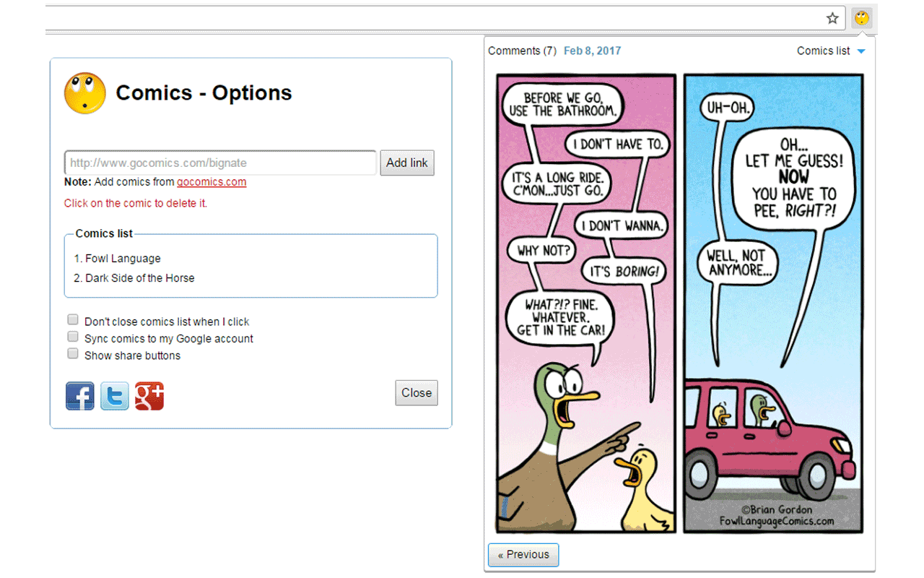924x578 pixels.
Task: Open Comments (7) for this comic
Action: (x=522, y=51)
